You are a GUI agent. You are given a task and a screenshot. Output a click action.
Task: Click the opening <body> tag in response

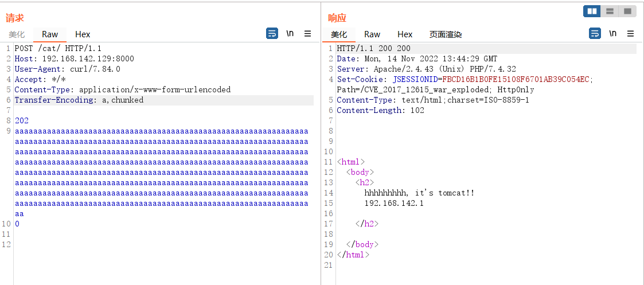point(360,173)
